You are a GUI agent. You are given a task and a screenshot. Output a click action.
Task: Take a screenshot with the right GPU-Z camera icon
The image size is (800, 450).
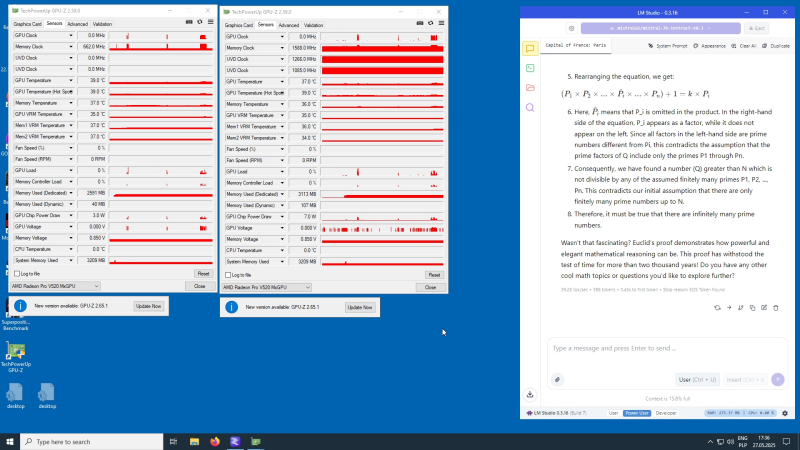[x=419, y=23]
